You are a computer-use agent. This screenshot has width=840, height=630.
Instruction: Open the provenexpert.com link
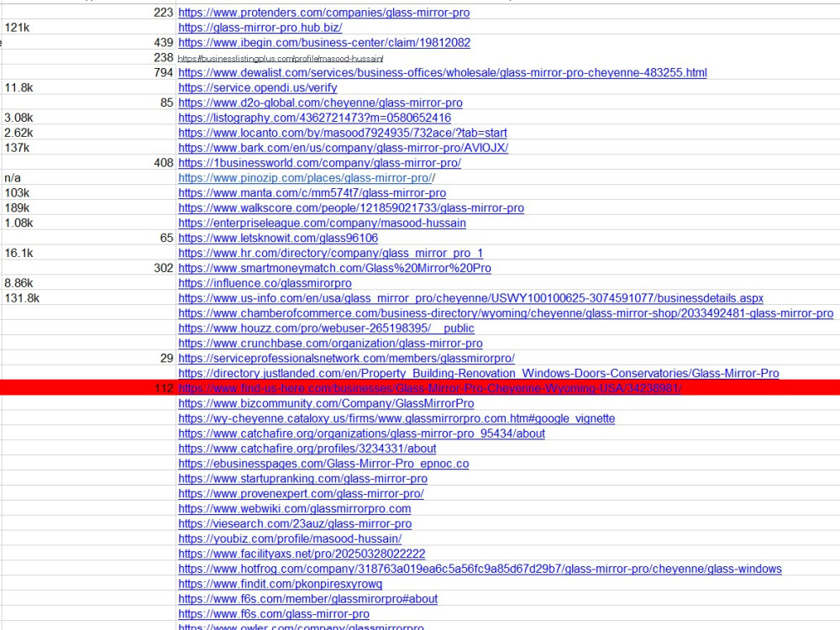coord(301,492)
